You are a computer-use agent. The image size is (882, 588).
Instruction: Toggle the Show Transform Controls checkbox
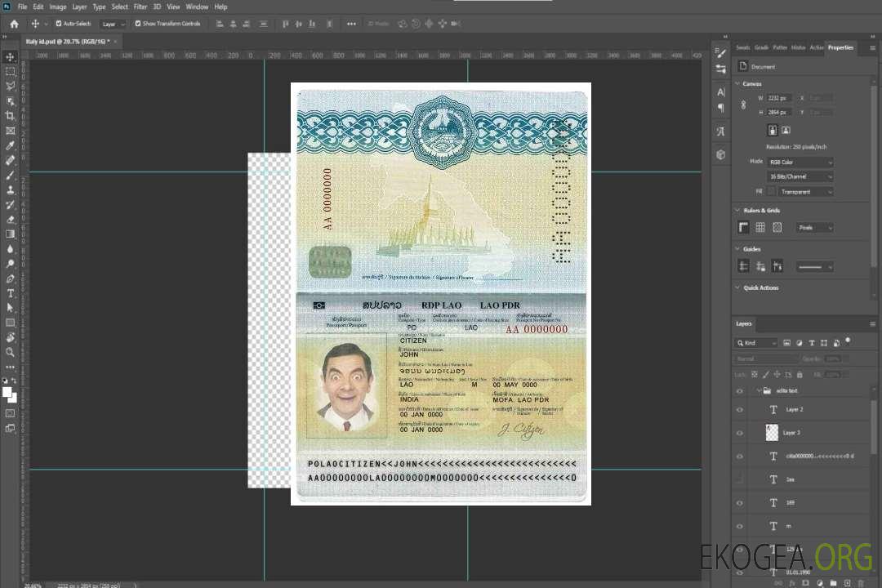click(x=138, y=24)
